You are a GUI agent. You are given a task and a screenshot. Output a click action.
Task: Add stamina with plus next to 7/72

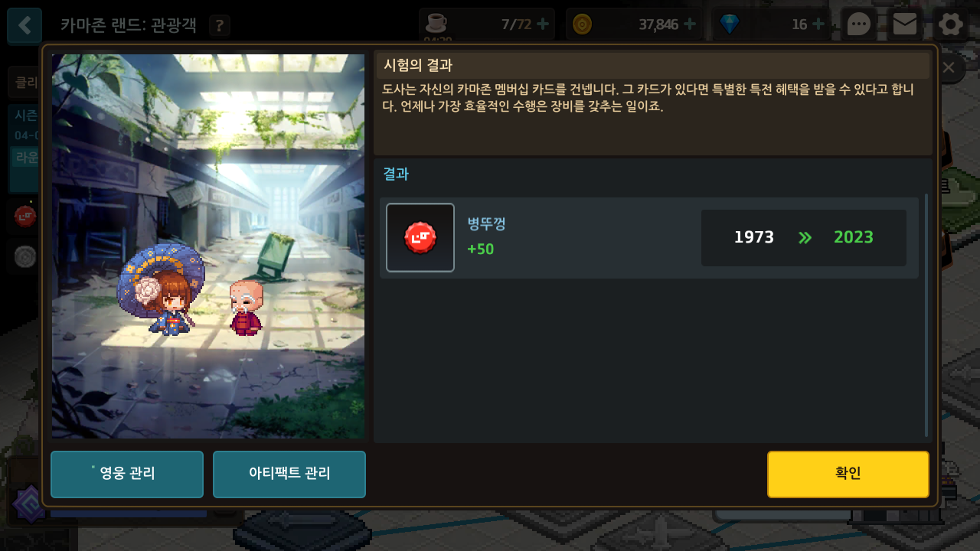click(x=543, y=24)
